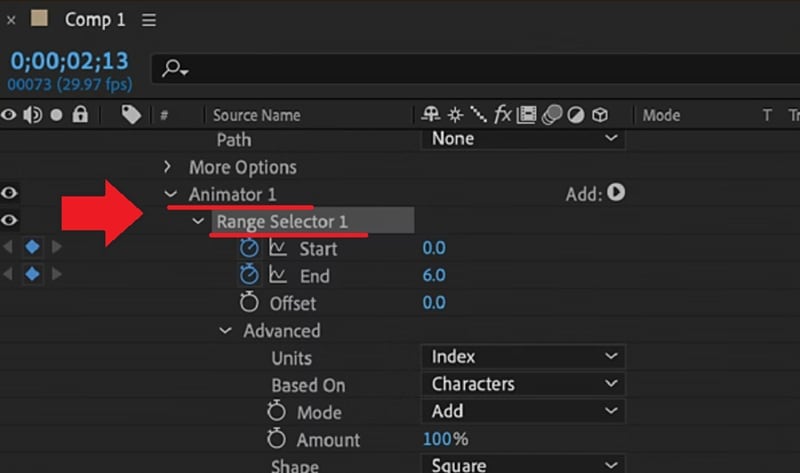This screenshot has width=800, height=473.
Task: Click the current timecode 0;00;02;13
Action: 69,61
